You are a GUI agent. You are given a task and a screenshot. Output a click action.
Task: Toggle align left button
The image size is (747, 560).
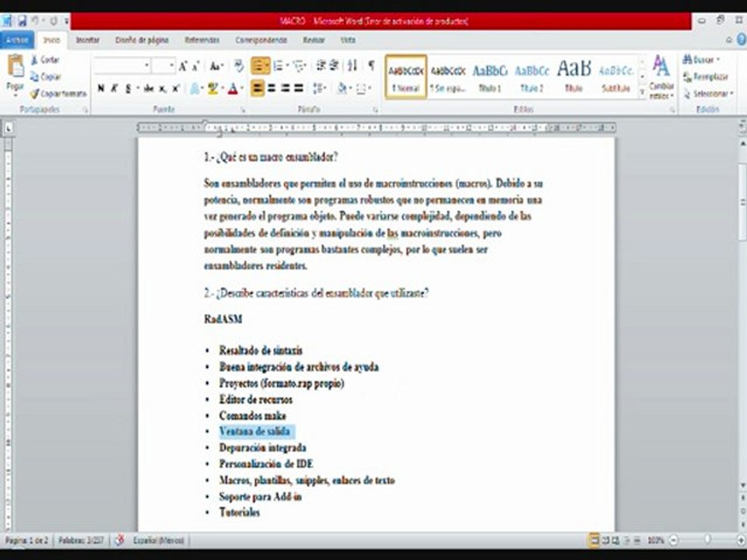pyautogui.click(x=258, y=88)
